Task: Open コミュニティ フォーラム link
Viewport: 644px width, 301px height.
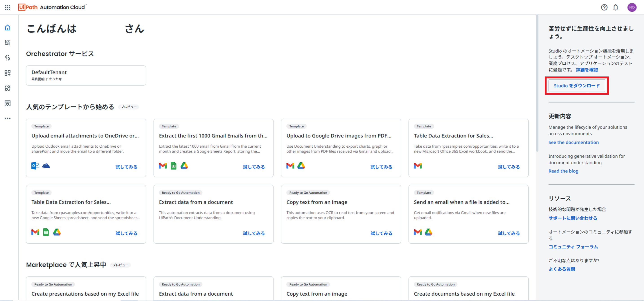Action: point(573,246)
